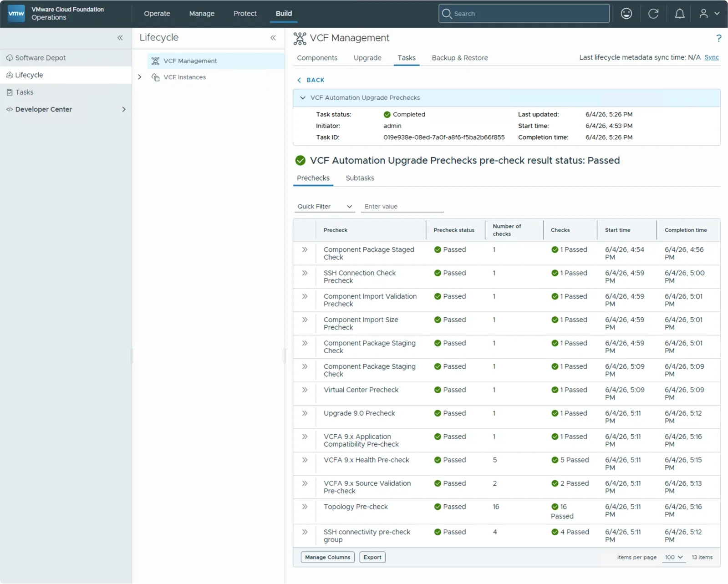This screenshot has height=584, width=728.
Task: Select VCF Management in Lifecycle tree
Action: click(216, 61)
